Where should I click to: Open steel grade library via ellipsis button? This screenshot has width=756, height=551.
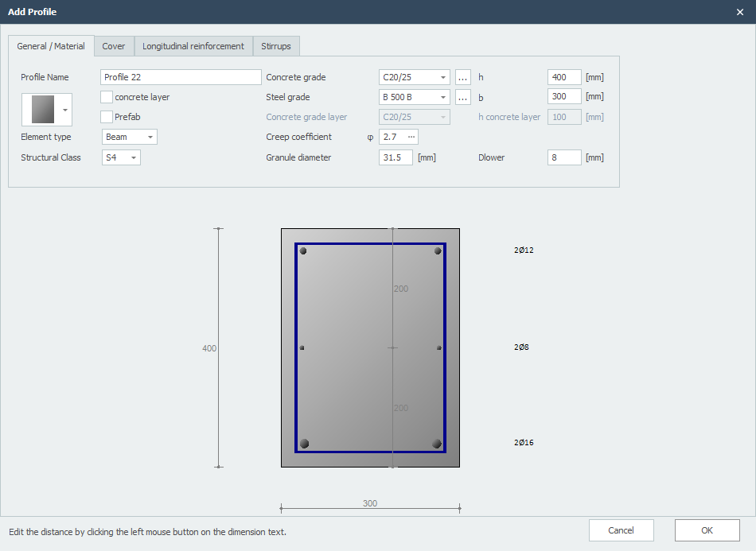(462, 96)
